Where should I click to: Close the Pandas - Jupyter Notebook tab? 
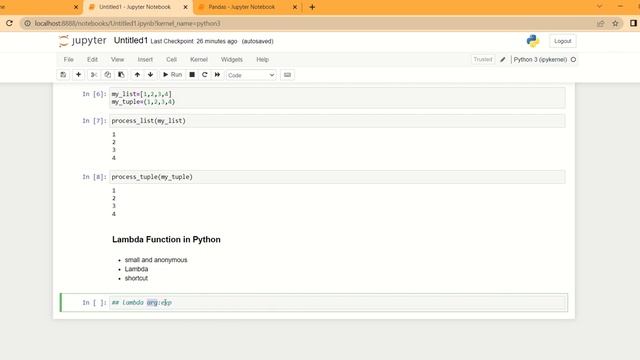pyautogui.click(x=295, y=7)
